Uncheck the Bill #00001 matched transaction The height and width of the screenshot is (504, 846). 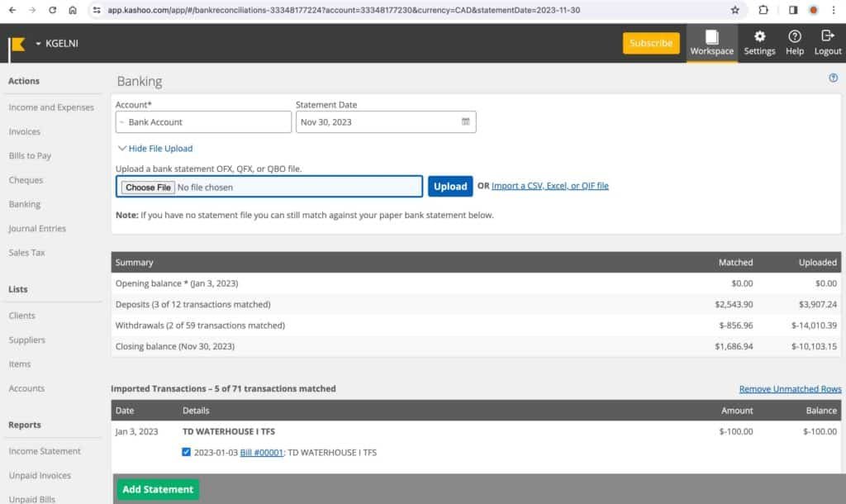coord(186,452)
